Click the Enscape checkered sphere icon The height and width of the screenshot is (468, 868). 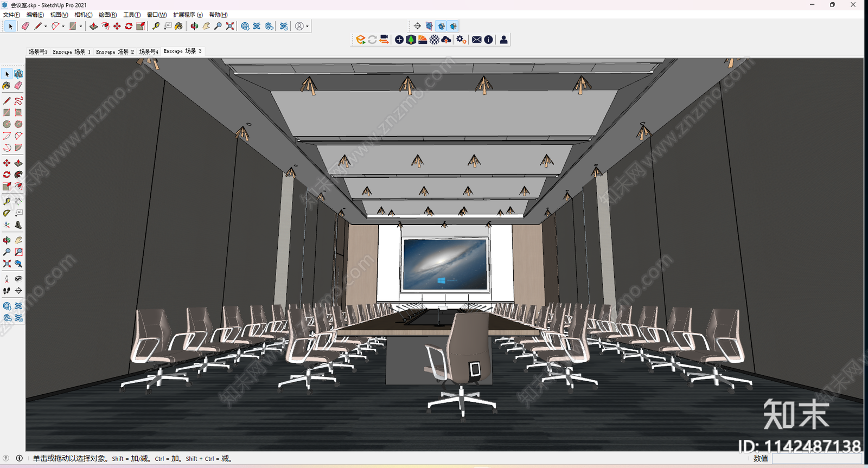click(435, 40)
